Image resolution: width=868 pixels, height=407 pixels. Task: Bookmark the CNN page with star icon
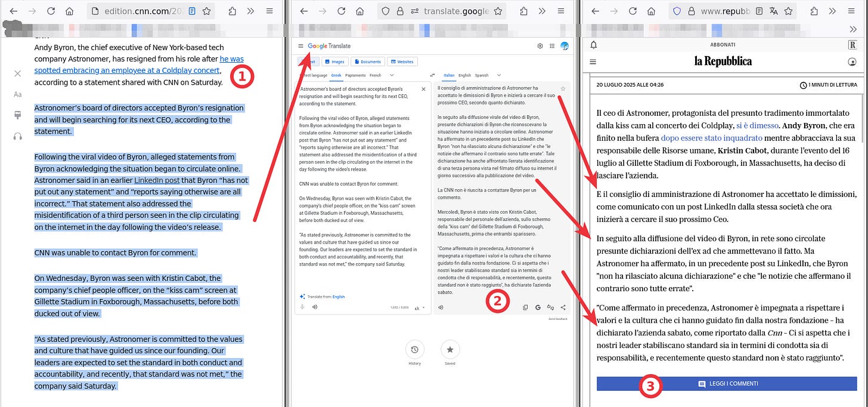coord(206,11)
